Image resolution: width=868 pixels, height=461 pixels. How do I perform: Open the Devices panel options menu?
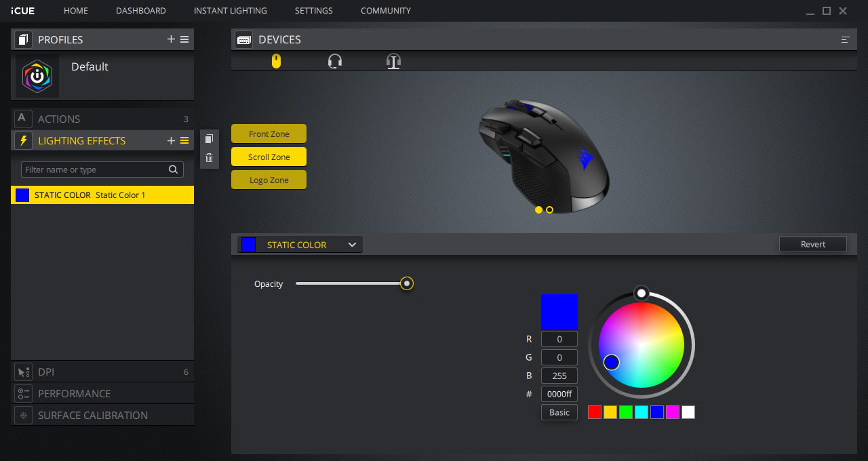pos(846,39)
